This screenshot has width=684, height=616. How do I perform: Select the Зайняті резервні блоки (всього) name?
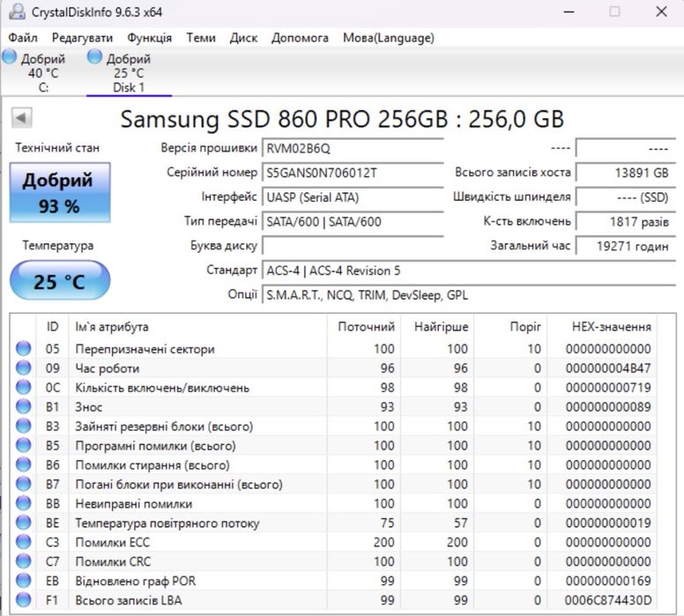pyautogui.click(x=164, y=427)
